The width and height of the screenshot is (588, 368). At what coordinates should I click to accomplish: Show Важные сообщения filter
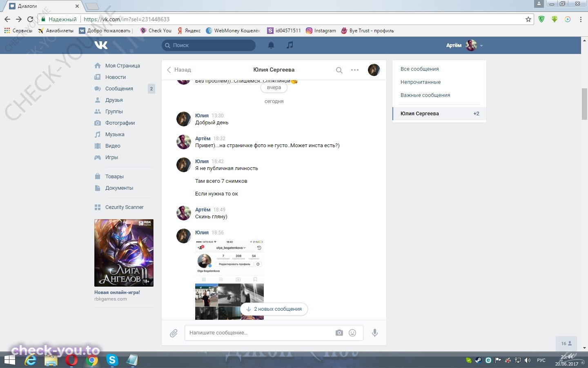coord(425,95)
